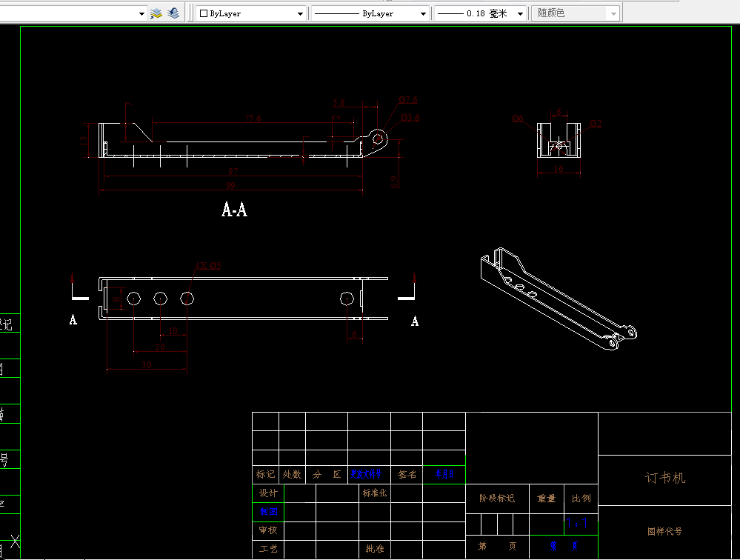Click the Layer Previous icon
The height and width of the screenshot is (560, 740).
coord(173,13)
